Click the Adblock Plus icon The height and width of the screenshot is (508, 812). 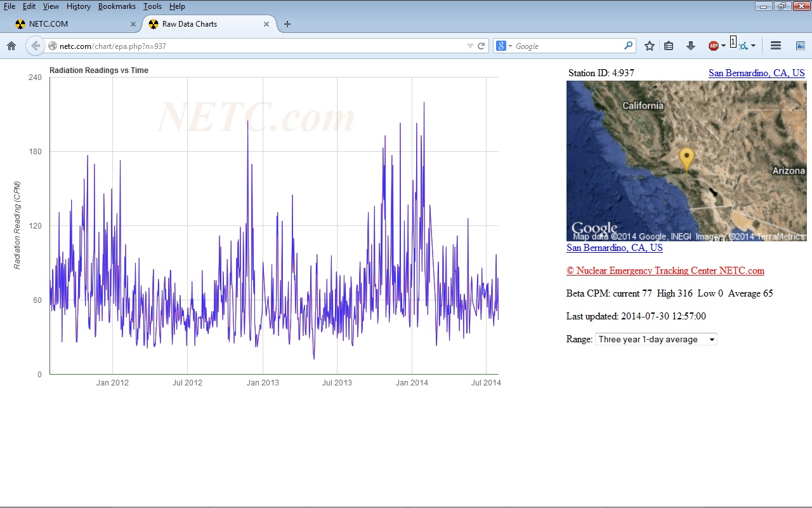tap(714, 46)
